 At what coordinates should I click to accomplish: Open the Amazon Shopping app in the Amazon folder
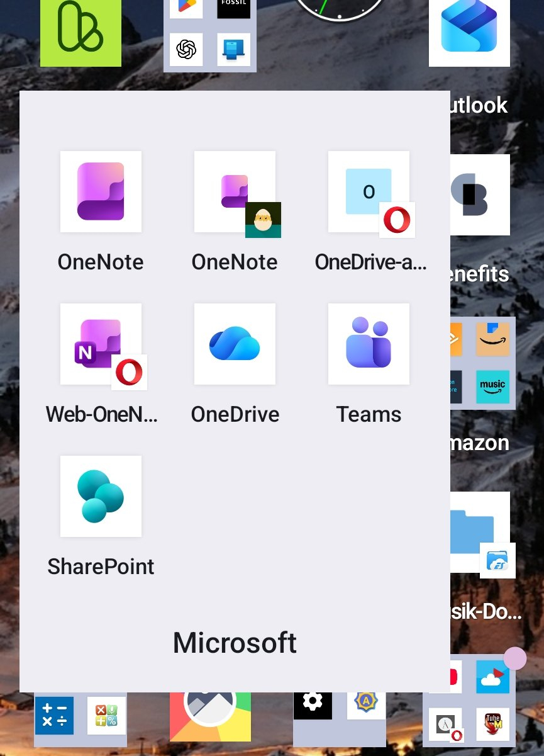click(x=493, y=339)
